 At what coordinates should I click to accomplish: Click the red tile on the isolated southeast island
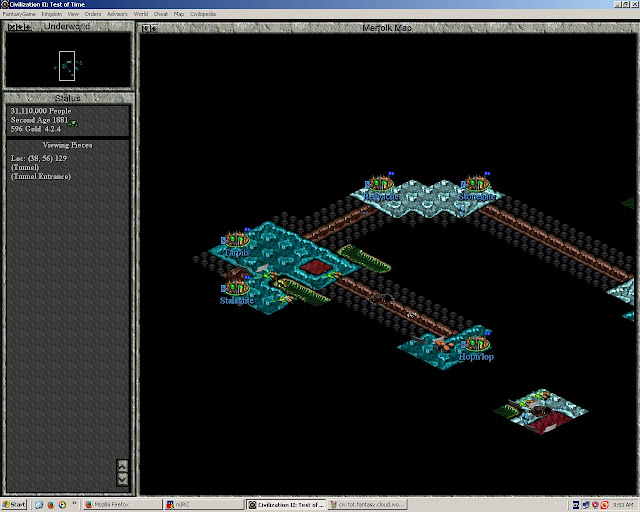549,423
